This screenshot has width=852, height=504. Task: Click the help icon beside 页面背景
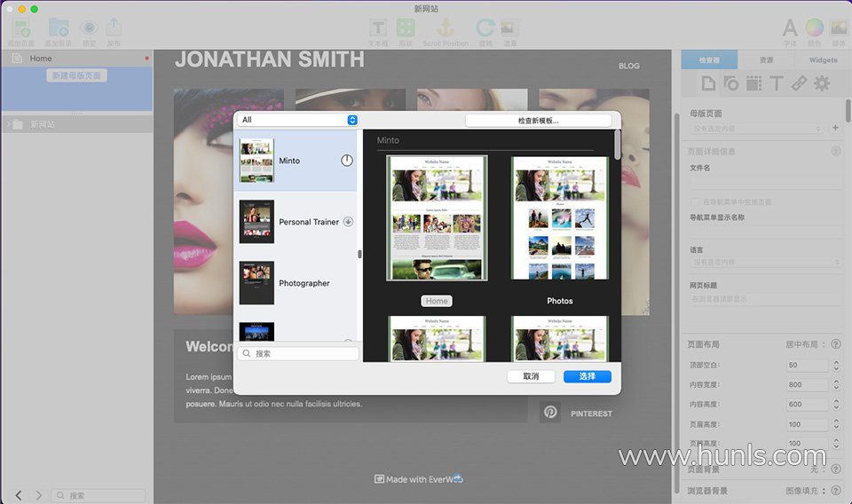(836, 469)
